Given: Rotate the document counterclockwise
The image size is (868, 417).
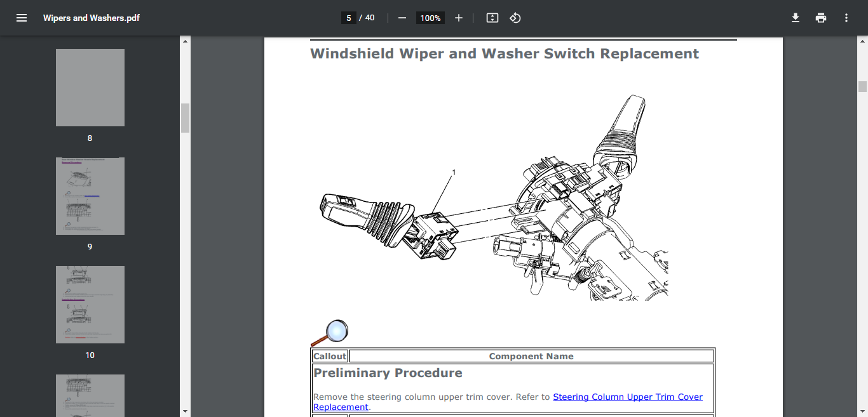Looking at the screenshot, I should click(515, 18).
